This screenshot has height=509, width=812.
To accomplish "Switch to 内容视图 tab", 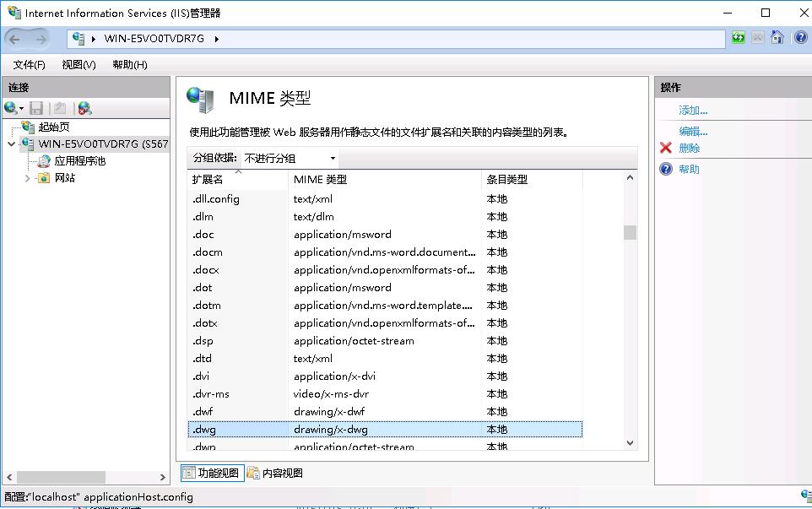I will coord(275,473).
